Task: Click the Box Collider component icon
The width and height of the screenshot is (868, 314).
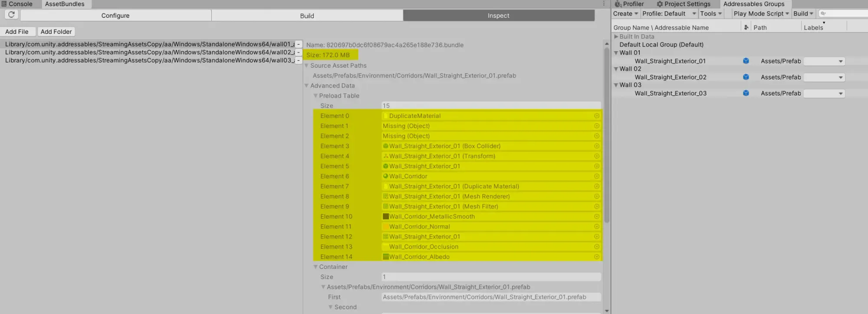Action: [x=385, y=146]
